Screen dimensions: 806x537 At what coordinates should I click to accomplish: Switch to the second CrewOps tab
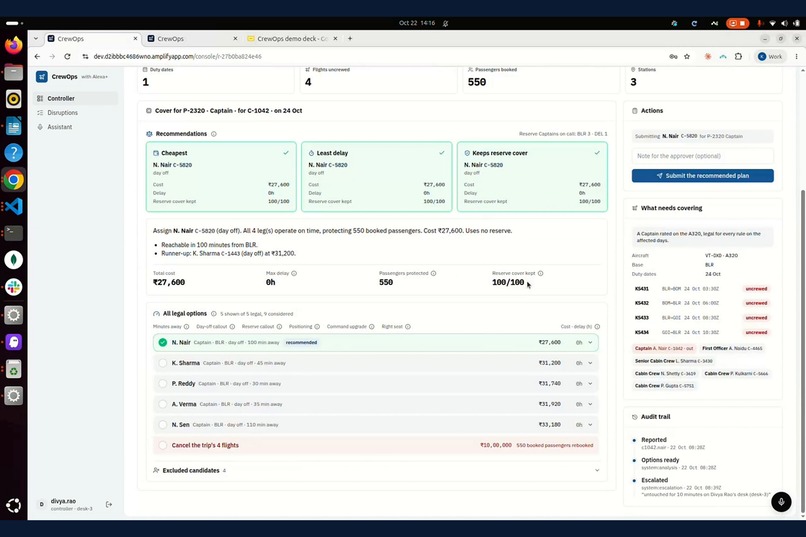(192, 39)
